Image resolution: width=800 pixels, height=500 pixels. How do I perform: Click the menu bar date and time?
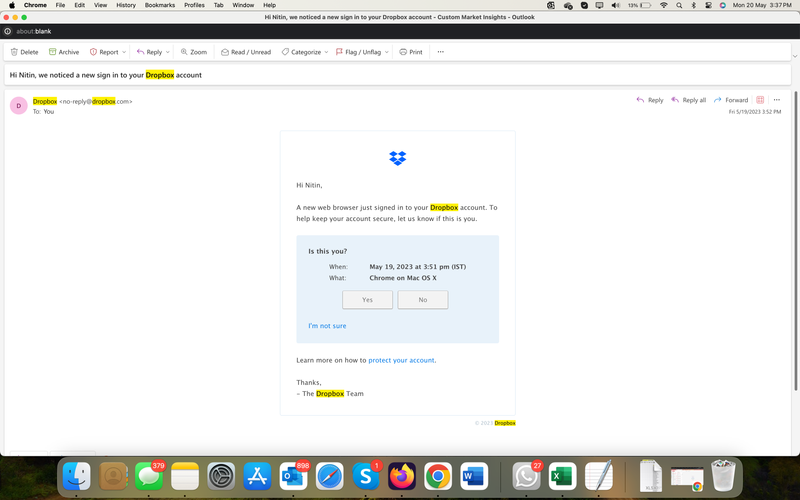coord(762,5)
